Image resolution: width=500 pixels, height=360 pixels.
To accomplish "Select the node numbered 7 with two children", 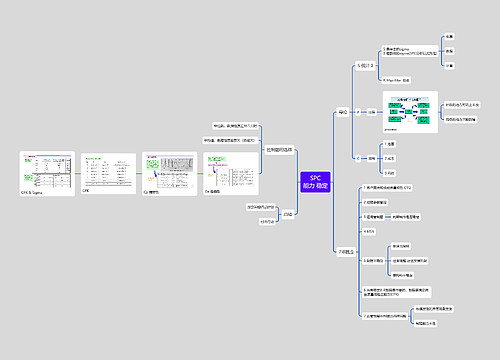I will [x=385, y=316].
